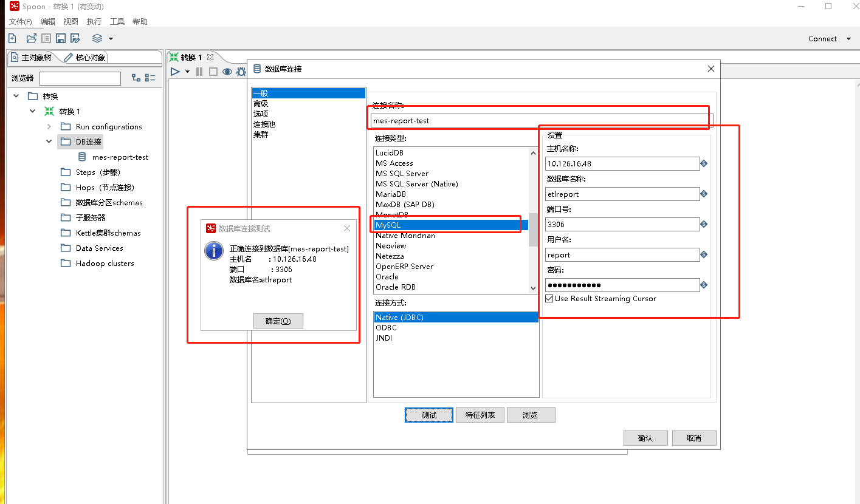Select the Hops (节点连接) folder

click(x=105, y=187)
